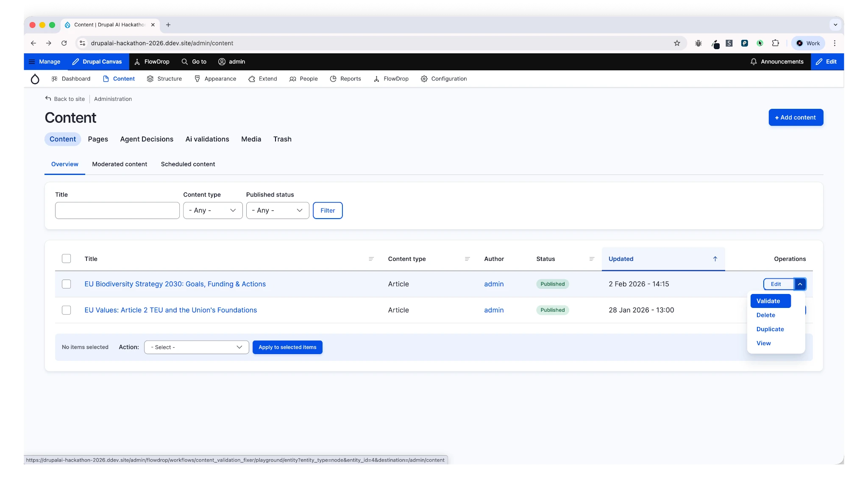
Task: Open the Announcements bell icon
Action: point(753,62)
